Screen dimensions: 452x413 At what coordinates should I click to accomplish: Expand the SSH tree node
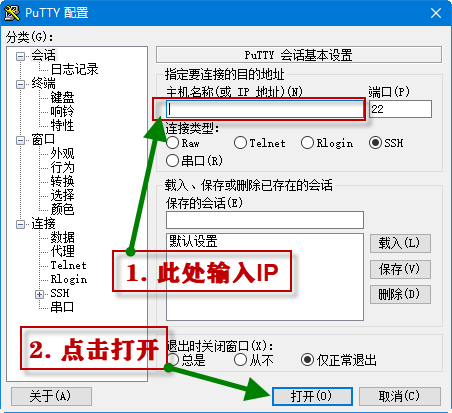[x=39, y=294]
